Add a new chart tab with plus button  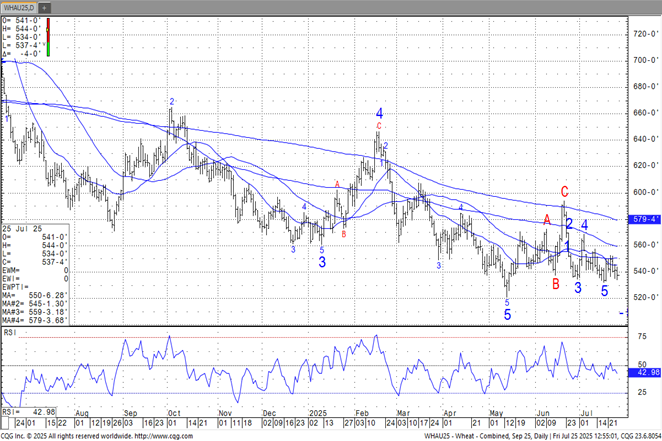tap(46, 7)
